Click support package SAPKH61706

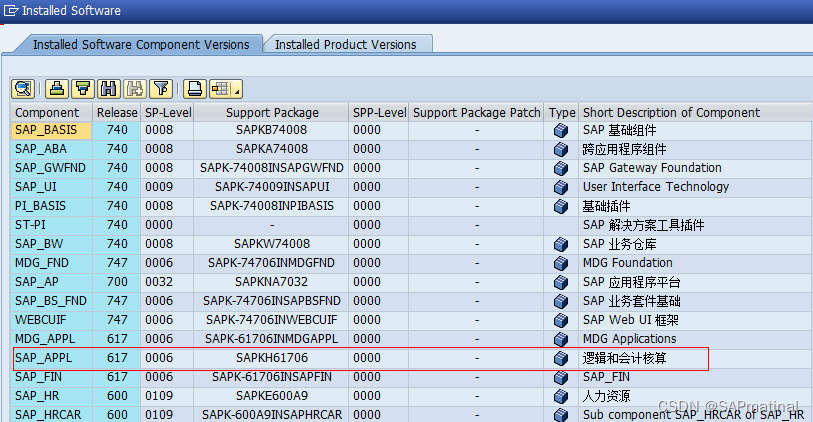272,358
